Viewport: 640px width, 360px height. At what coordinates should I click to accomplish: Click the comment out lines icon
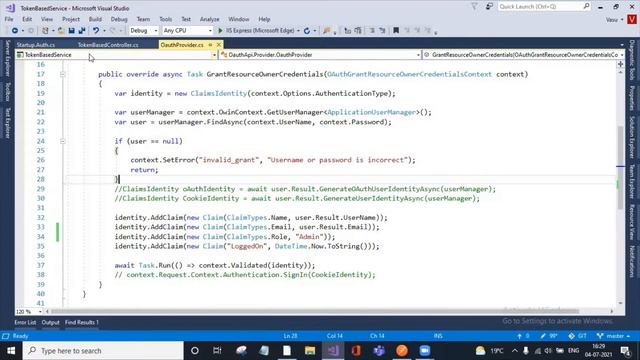(x=372, y=31)
